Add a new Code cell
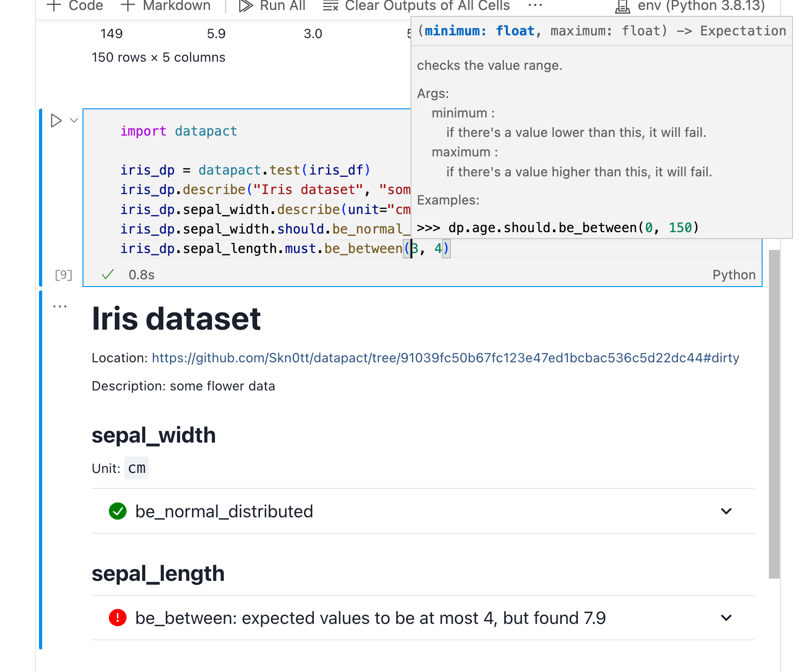This screenshot has width=812, height=672. 75,5
